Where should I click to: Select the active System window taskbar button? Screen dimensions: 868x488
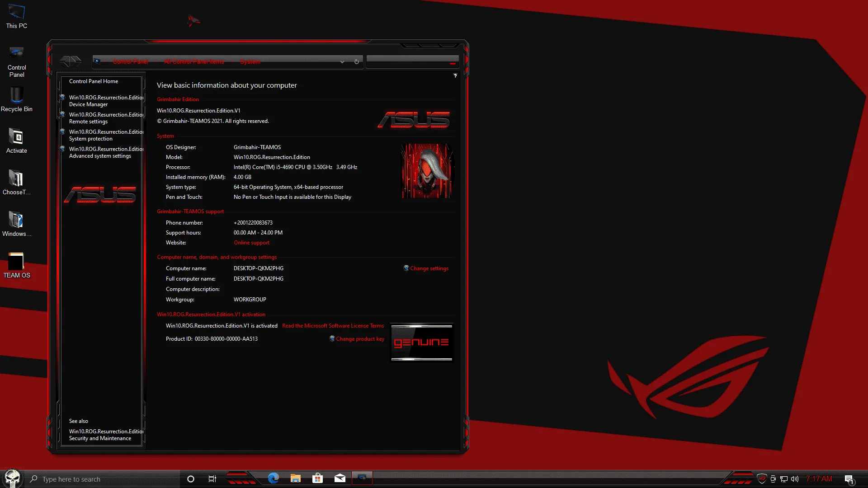click(362, 478)
